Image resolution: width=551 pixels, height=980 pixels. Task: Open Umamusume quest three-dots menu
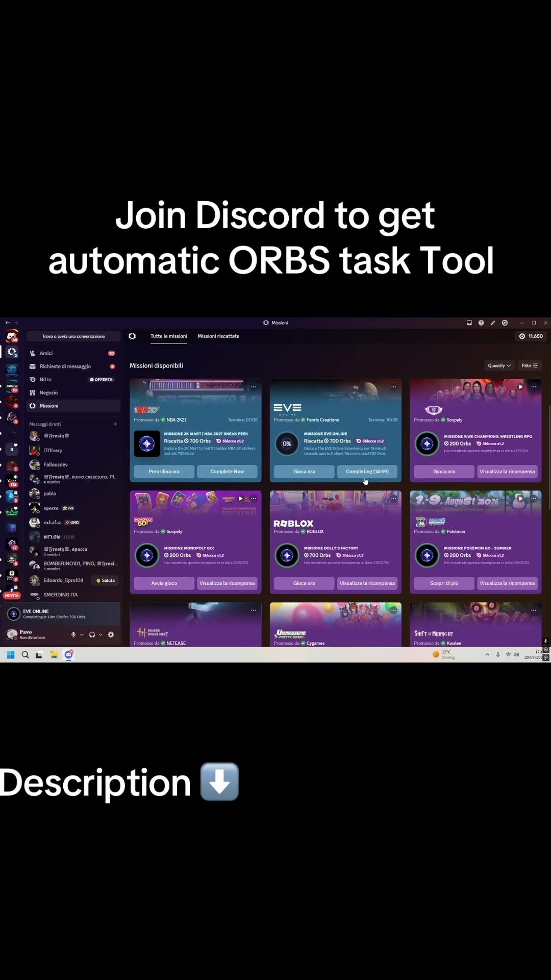point(394,610)
